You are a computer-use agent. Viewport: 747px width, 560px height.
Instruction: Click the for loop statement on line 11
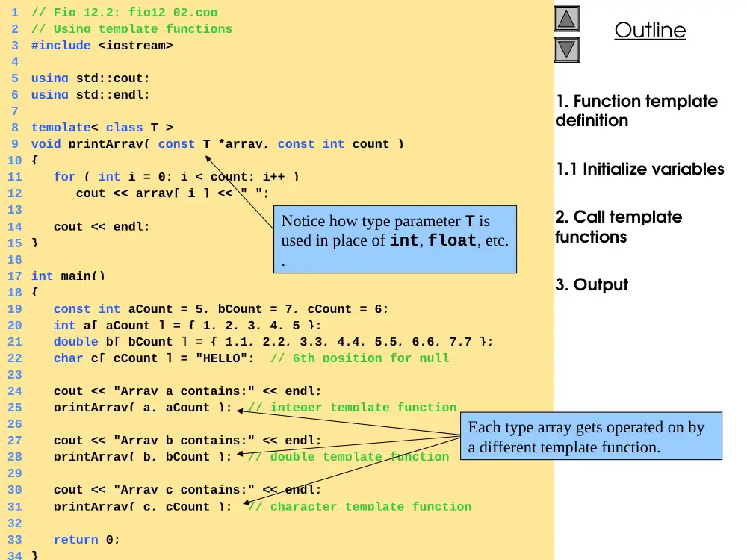click(x=176, y=177)
